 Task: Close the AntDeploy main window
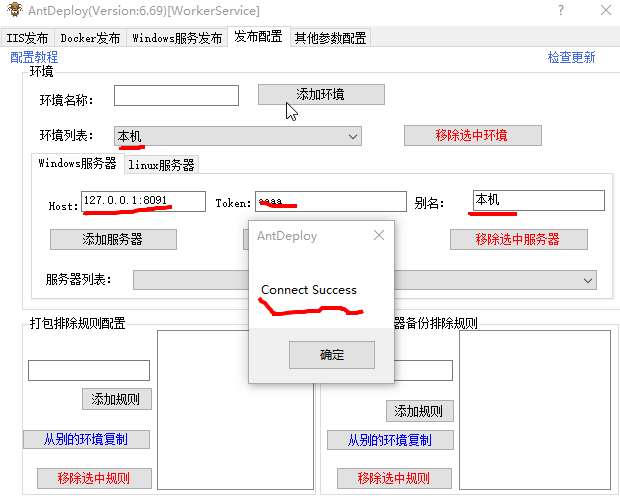pos(606,10)
